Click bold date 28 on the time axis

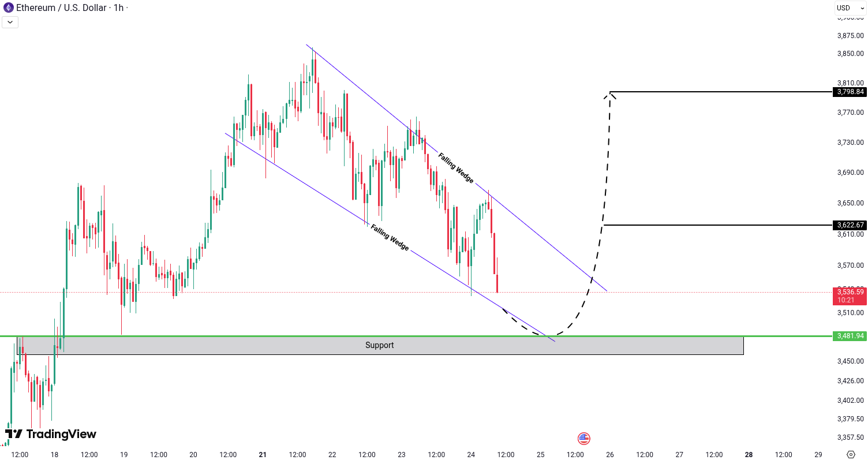749,455
